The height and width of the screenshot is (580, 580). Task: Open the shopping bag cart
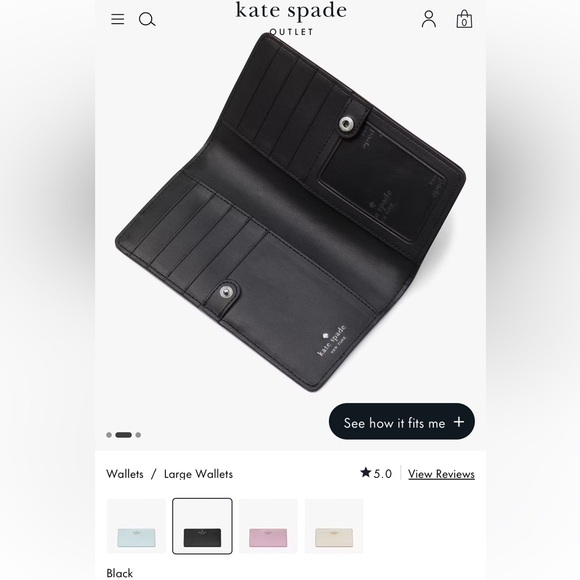[x=464, y=19]
